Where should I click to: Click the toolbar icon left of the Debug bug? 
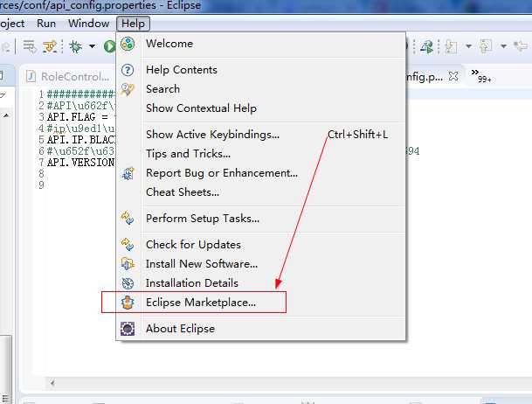[50, 46]
